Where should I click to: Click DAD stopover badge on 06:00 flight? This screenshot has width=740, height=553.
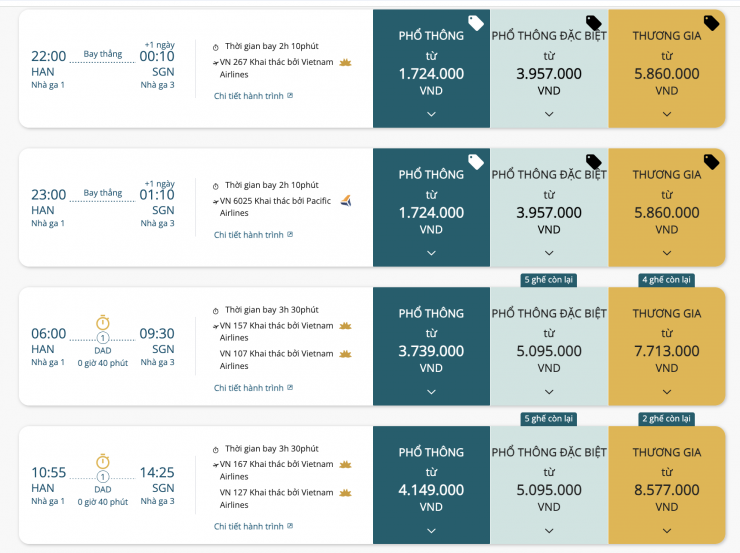103,350
